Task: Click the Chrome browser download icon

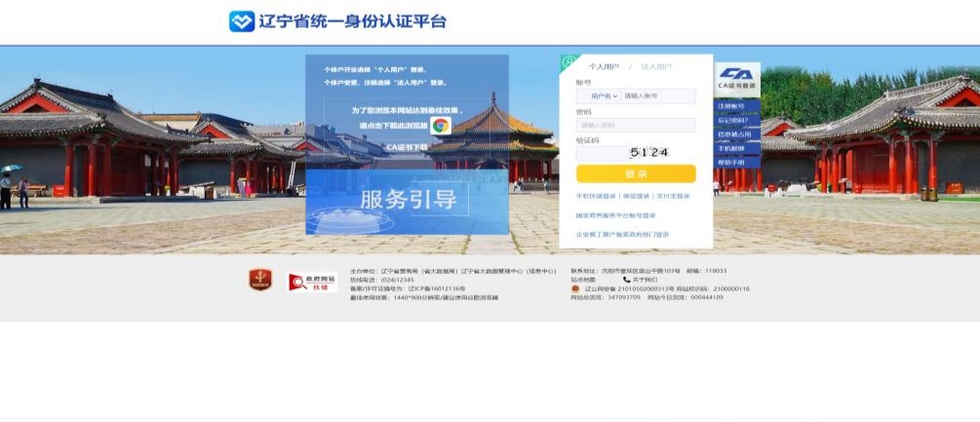Action: (x=441, y=126)
